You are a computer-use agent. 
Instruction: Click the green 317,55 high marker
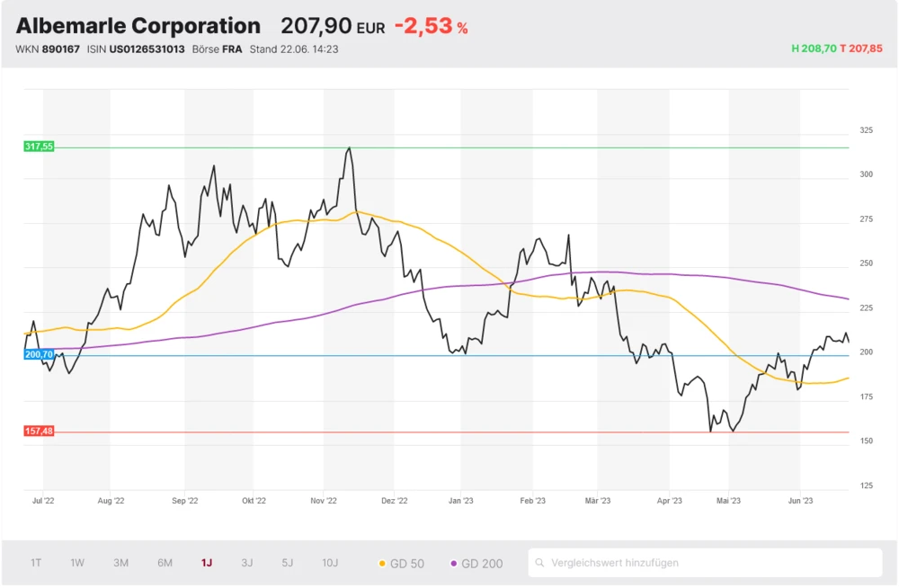click(x=39, y=147)
